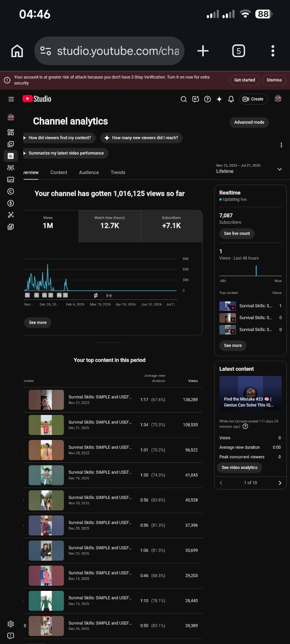Open the Dec 19, 2025 Survival Skills video title
The height and width of the screenshot is (644, 290).
click(x=100, y=472)
